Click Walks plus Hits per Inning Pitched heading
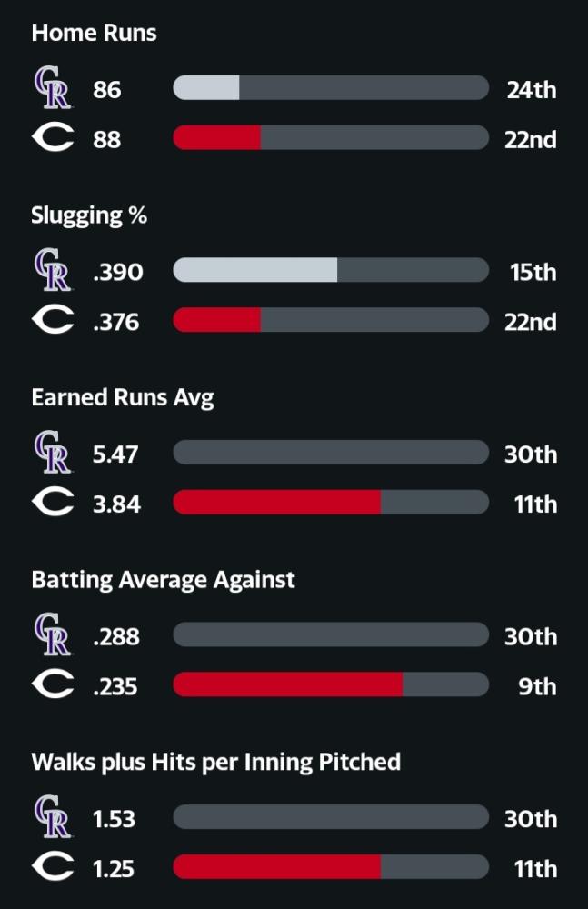Viewport: 588px width, 909px height. coord(216,763)
